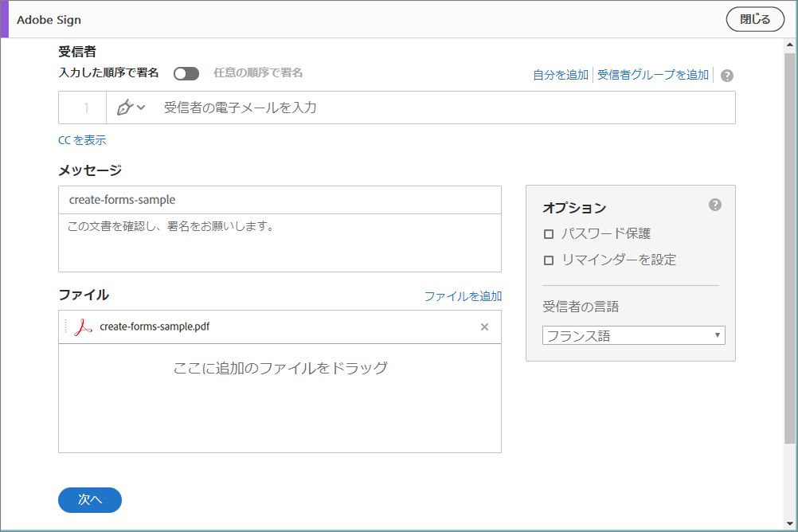Open the 受信者の言語 dropdown showing フランス語
The image size is (798, 532).
[633, 334]
